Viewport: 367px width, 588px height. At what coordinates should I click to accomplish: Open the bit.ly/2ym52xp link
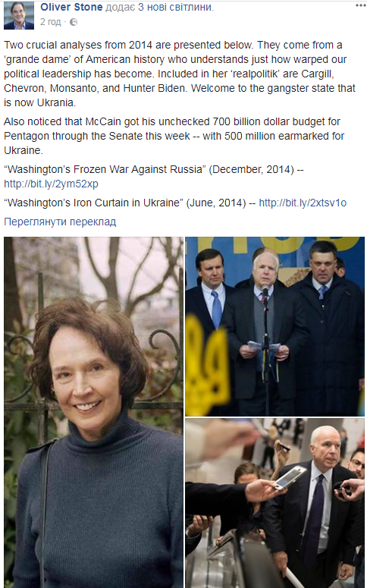51,184
